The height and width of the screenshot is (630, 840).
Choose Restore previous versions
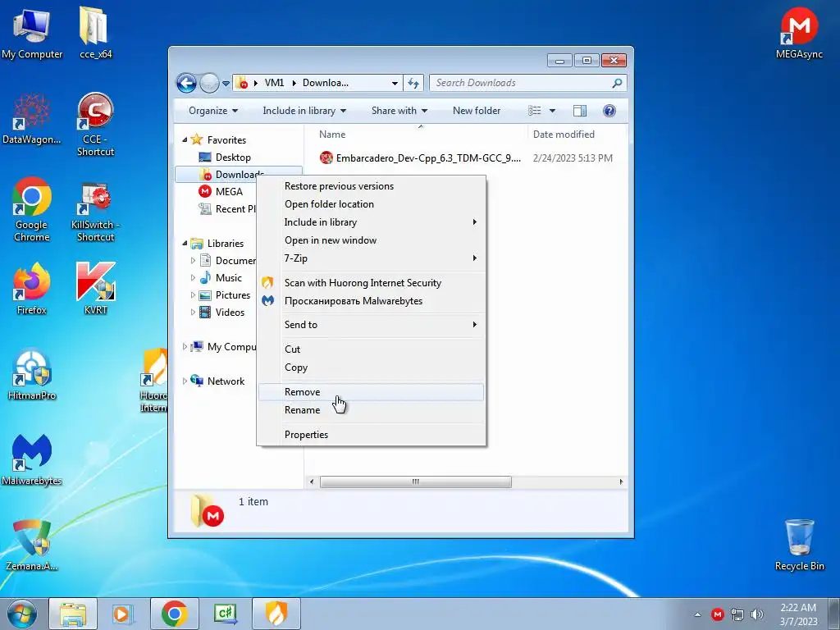[372, 186]
